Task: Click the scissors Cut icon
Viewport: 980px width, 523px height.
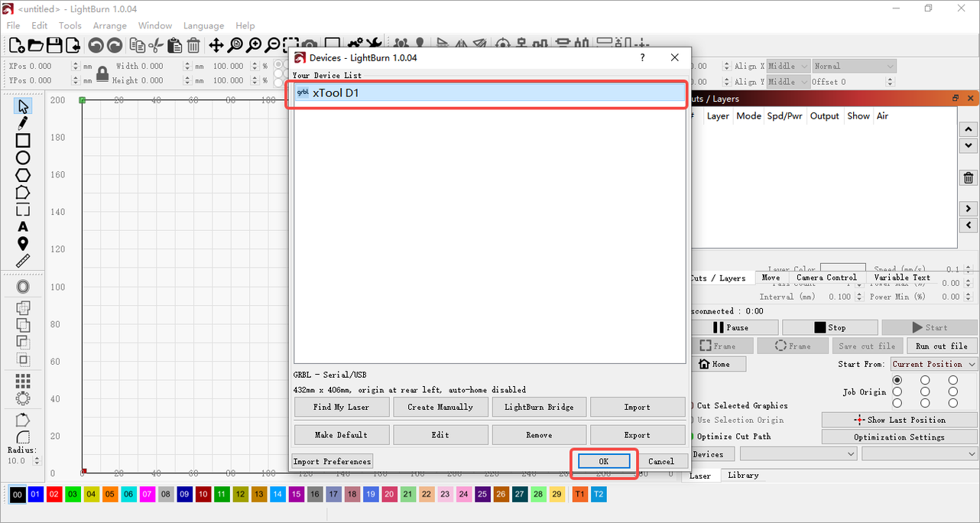Action: pyautogui.click(x=156, y=45)
